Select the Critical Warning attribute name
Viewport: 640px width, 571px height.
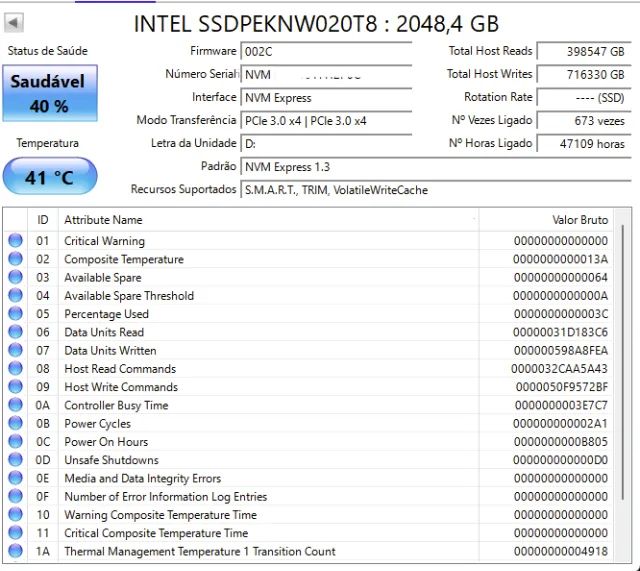104,241
